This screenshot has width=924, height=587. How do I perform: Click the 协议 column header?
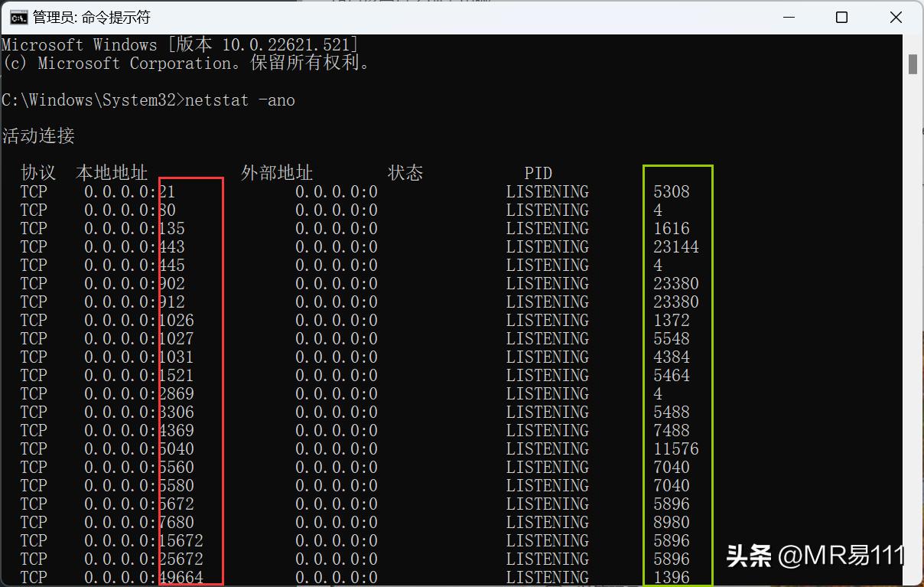pos(37,173)
